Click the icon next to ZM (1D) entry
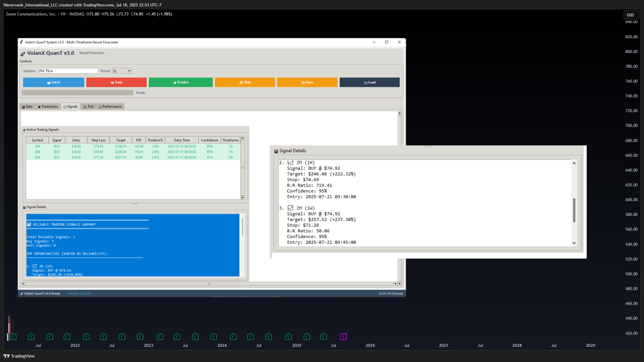The width and height of the screenshot is (644, 362). (x=35, y=266)
